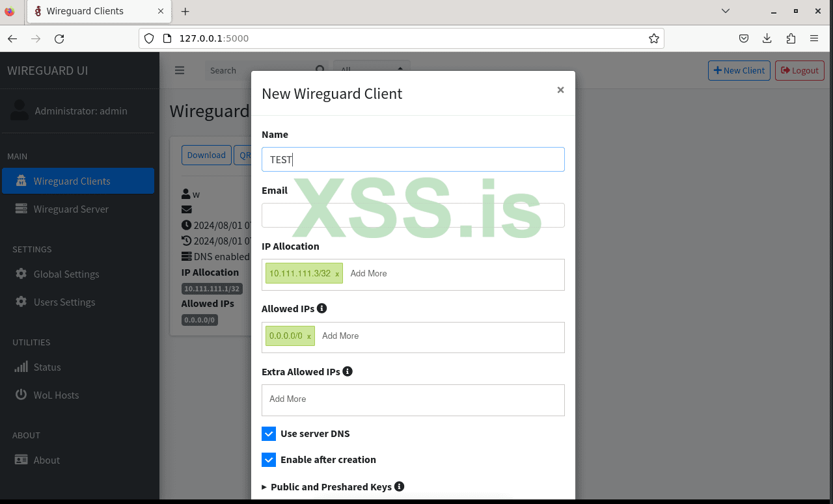
Task: Select the Wireguard Clients browser tab
Action: point(100,11)
